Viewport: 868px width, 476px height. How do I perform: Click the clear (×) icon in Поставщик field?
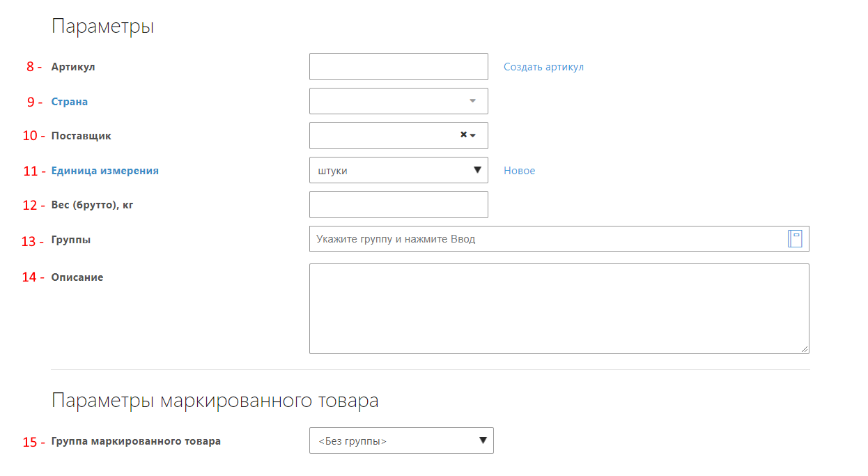tap(463, 135)
